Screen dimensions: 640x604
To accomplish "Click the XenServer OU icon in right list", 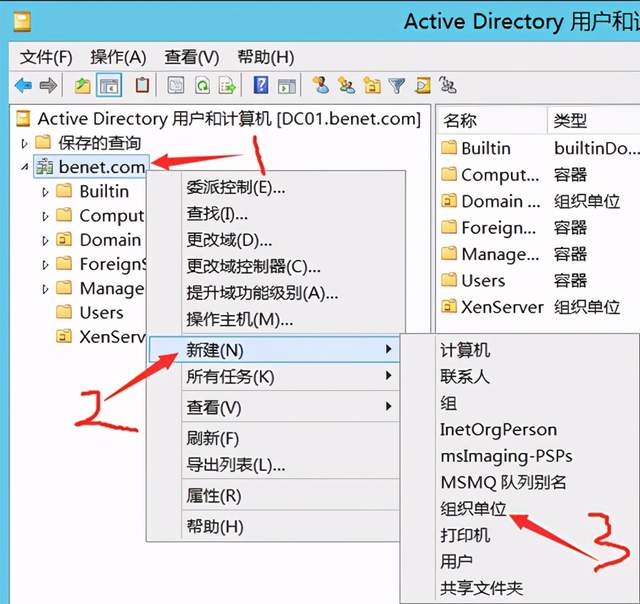I will pyautogui.click(x=449, y=306).
